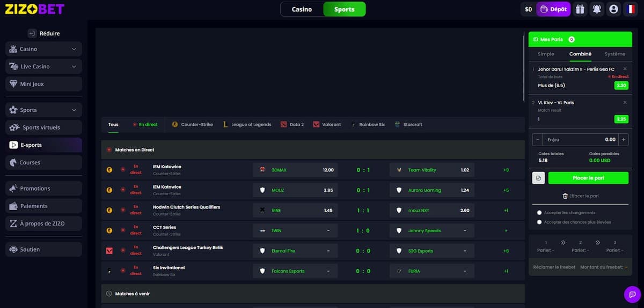Remove the Johor Darul Takzim II bet

coord(625,69)
